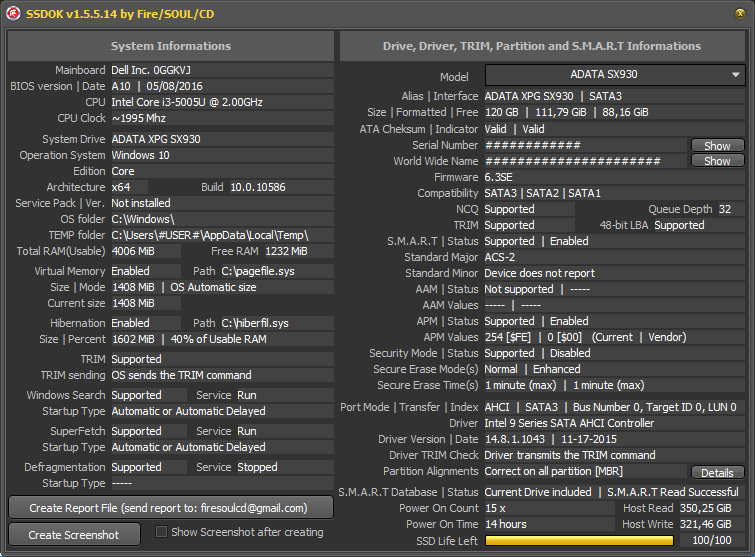Click Create Report File button
This screenshot has width=755, height=557.
pos(171,508)
